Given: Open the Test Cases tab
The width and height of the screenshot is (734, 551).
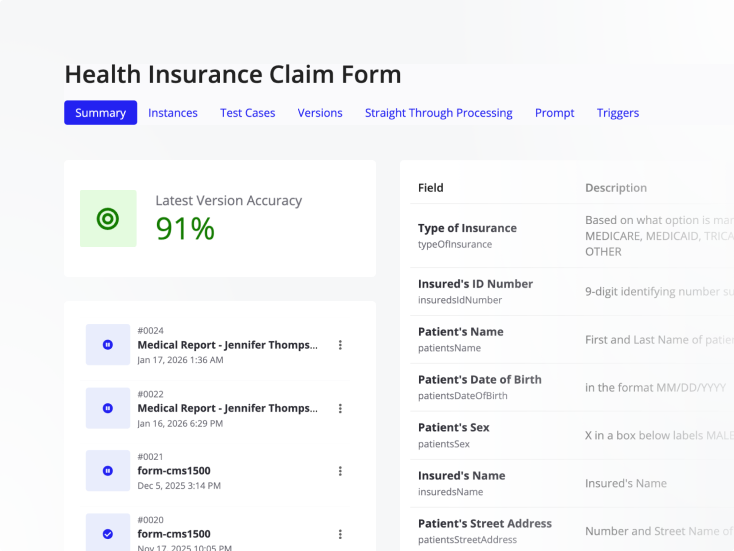Looking at the screenshot, I should coord(247,113).
